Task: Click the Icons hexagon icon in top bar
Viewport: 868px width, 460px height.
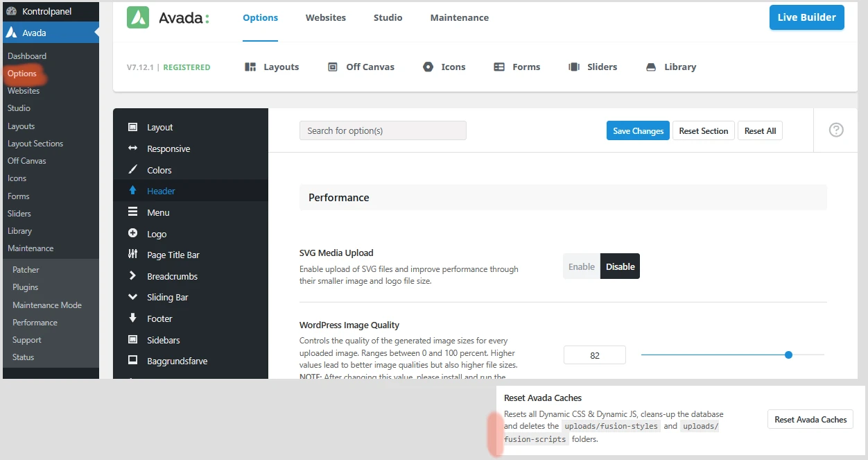Action: coord(428,67)
